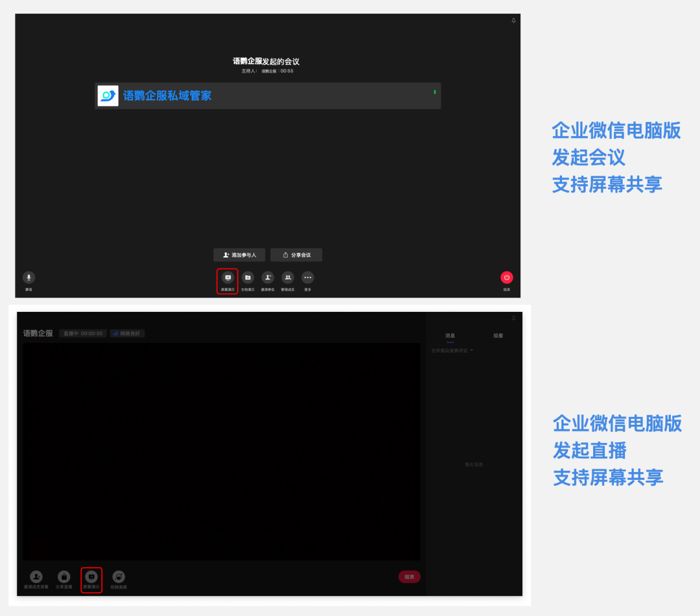End the livestream with the red 结束 button
The image size is (700, 616).
click(409, 576)
